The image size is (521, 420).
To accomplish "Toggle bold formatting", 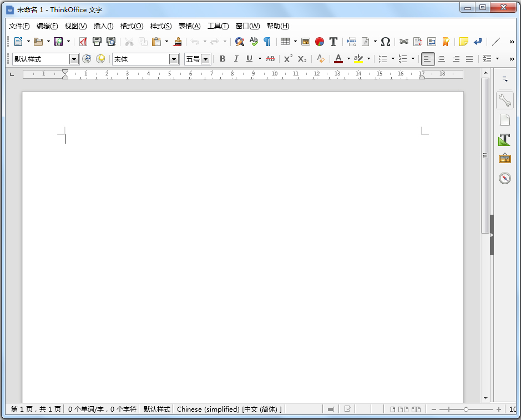I will [222, 59].
